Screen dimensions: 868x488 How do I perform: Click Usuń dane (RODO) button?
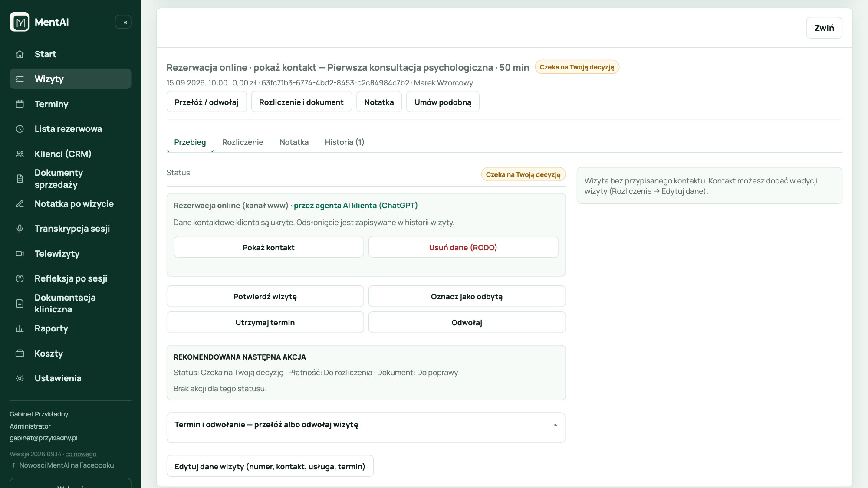click(463, 247)
